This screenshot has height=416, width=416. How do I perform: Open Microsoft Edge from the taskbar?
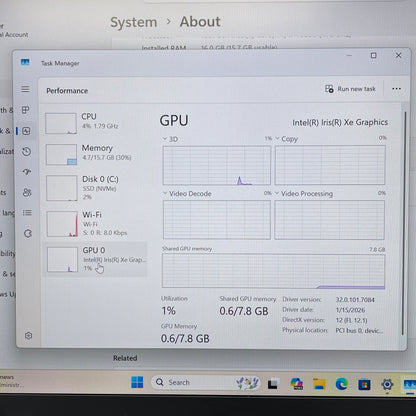click(x=342, y=384)
